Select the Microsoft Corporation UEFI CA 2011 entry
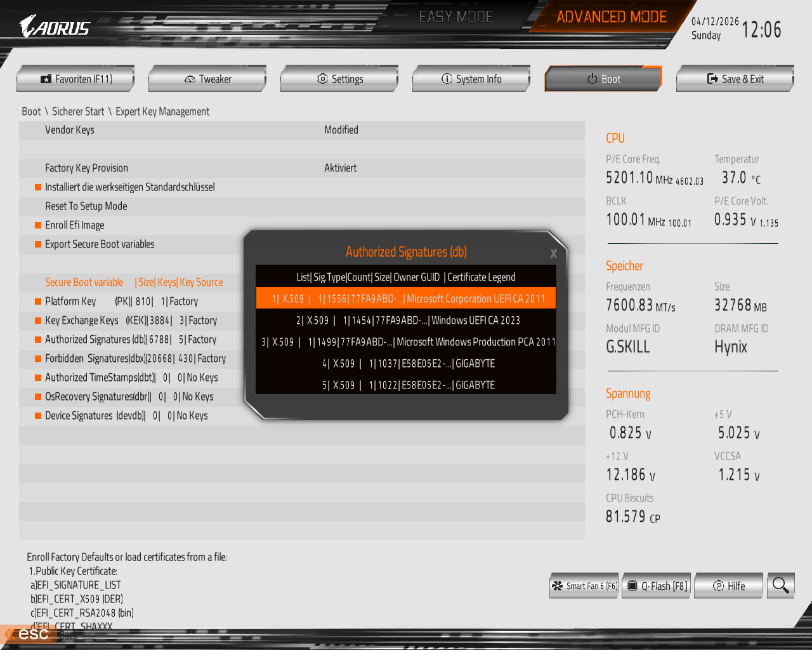Viewport: 812px width, 650px height. [x=406, y=298]
